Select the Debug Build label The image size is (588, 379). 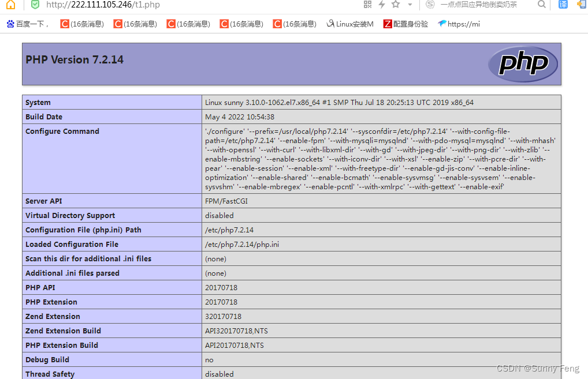[x=47, y=360]
